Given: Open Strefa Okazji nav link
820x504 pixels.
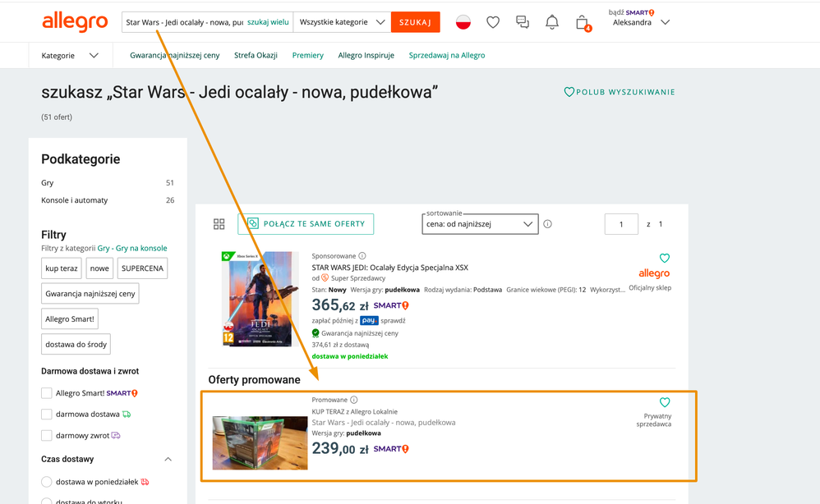Looking at the screenshot, I should (256, 55).
